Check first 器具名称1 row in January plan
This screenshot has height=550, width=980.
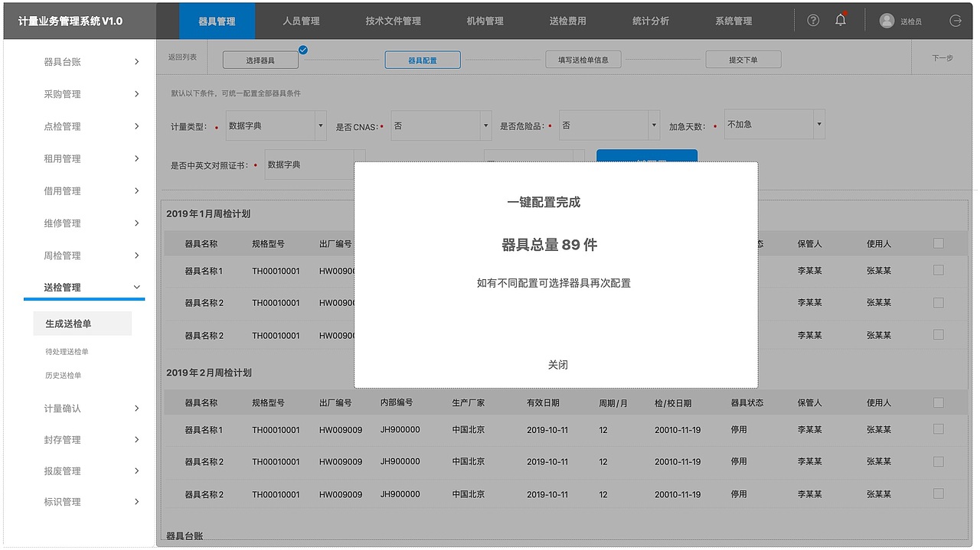point(939,270)
